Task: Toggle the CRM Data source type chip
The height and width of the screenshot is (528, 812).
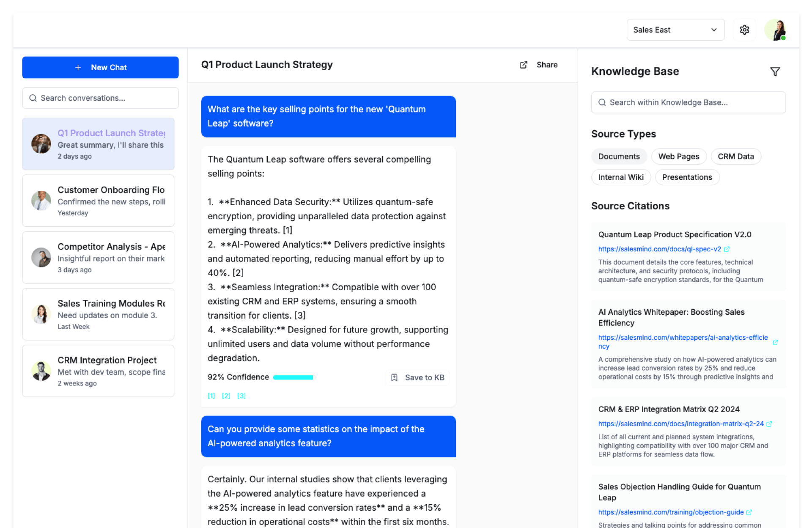Action: 735,157
